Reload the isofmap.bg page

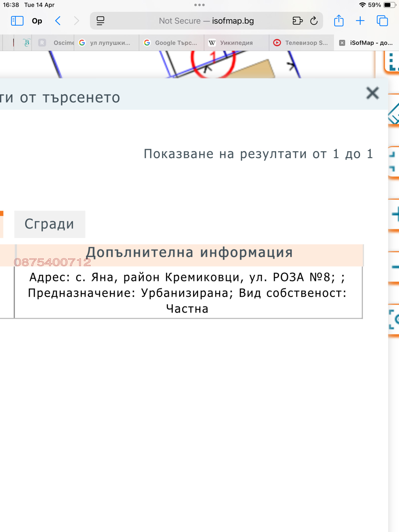[314, 21]
